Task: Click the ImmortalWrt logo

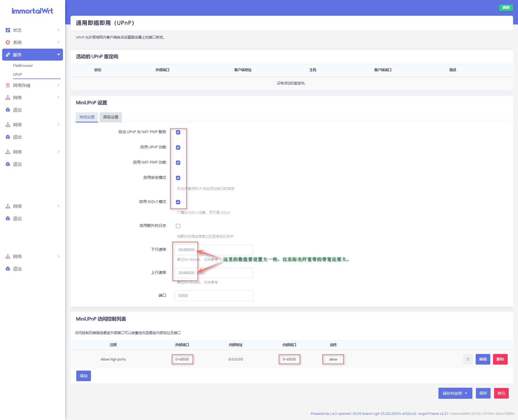Action: pyautogui.click(x=32, y=11)
